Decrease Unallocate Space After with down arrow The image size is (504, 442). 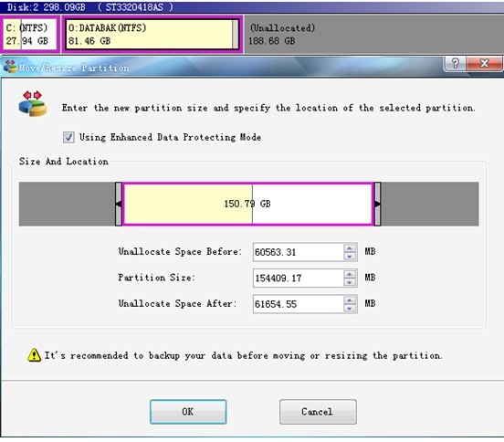pyautogui.click(x=350, y=309)
